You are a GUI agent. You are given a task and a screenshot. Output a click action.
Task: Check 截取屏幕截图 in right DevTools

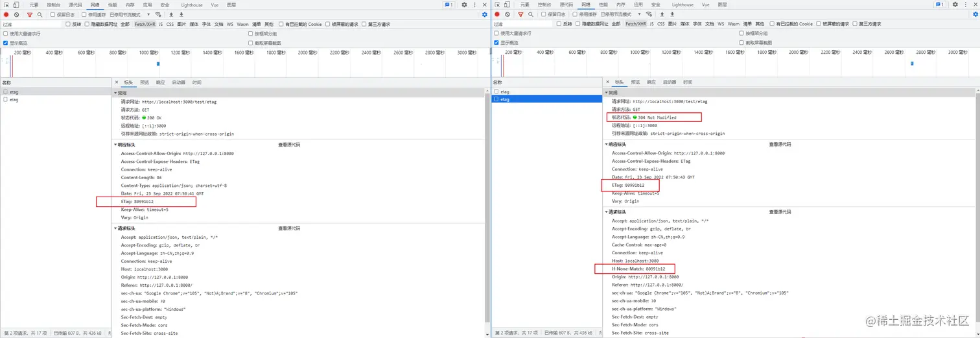tap(741, 43)
